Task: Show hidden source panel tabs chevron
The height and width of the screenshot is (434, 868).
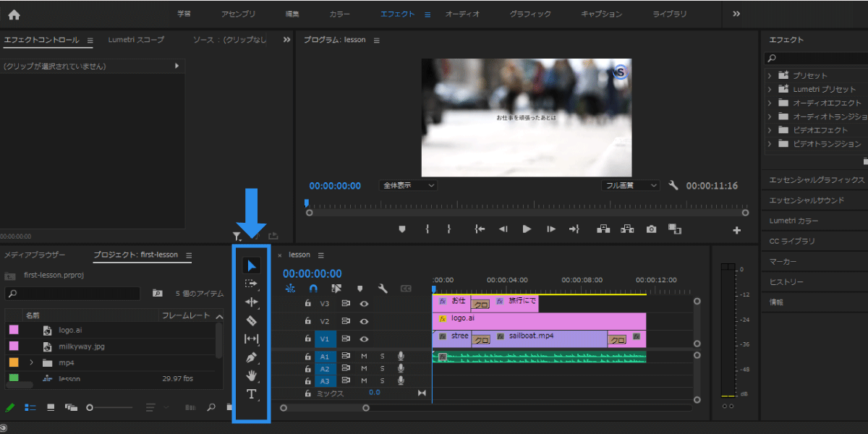Action: click(286, 40)
